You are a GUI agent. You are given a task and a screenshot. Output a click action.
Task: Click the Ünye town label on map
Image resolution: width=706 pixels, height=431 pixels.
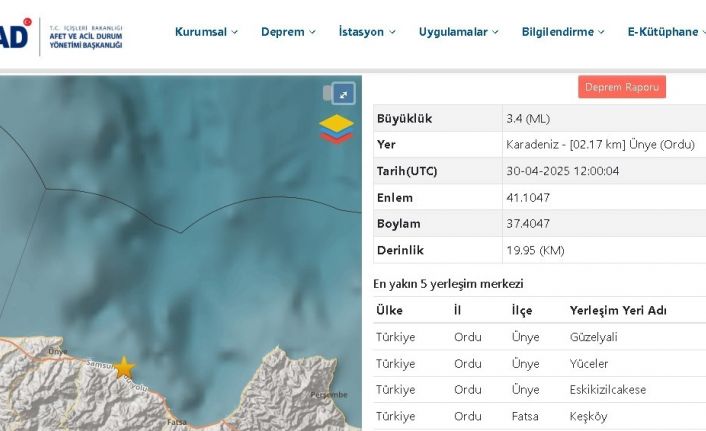click(x=57, y=352)
